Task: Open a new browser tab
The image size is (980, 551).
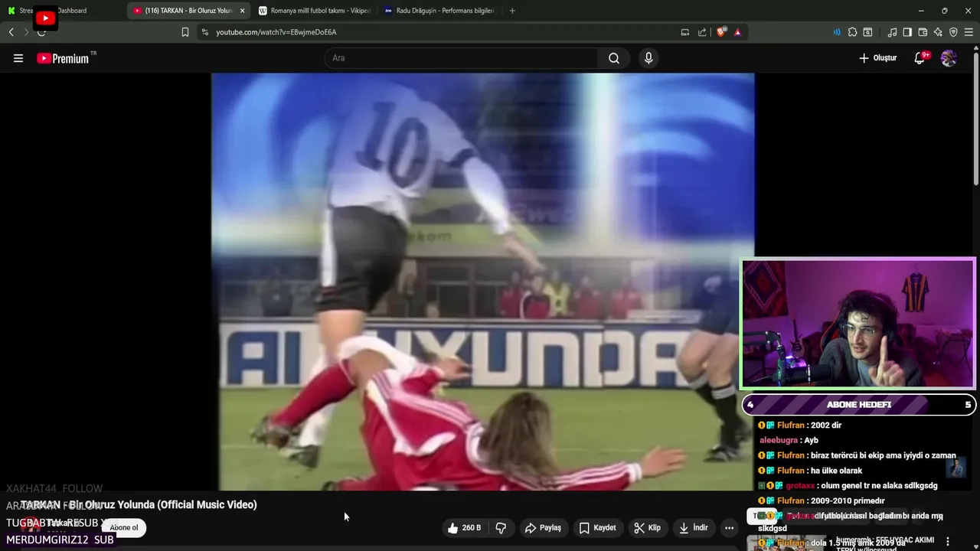Action: click(x=512, y=11)
